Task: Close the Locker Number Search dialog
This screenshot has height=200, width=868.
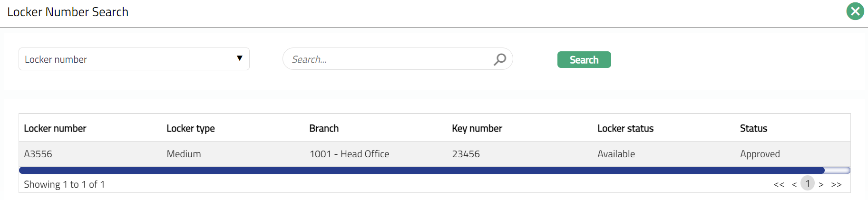Action: [855, 11]
